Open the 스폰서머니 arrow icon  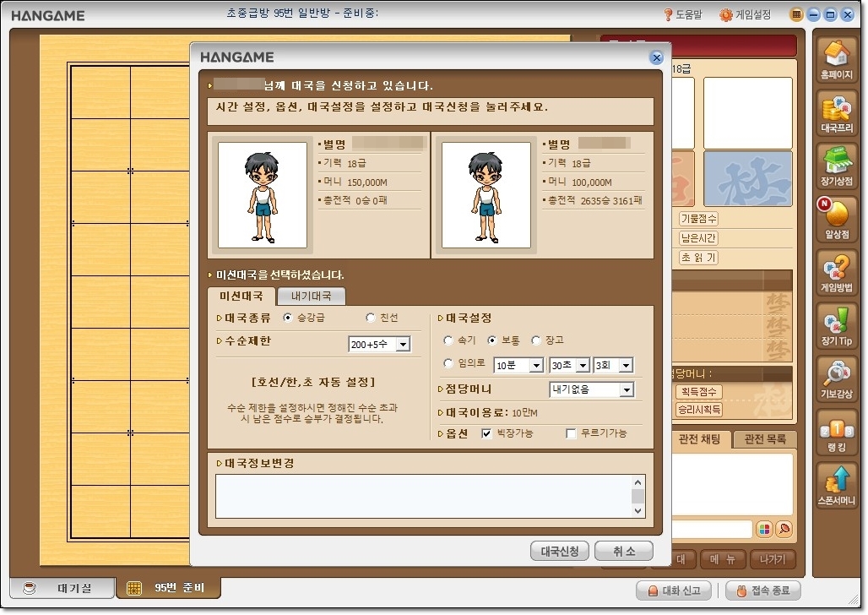coord(837,486)
